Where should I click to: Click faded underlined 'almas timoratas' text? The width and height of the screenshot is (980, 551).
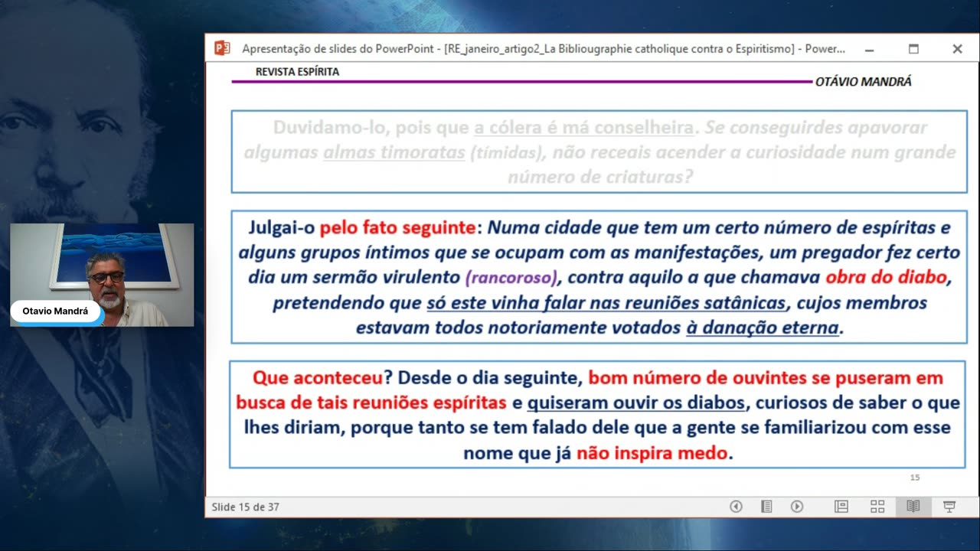click(394, 152)
